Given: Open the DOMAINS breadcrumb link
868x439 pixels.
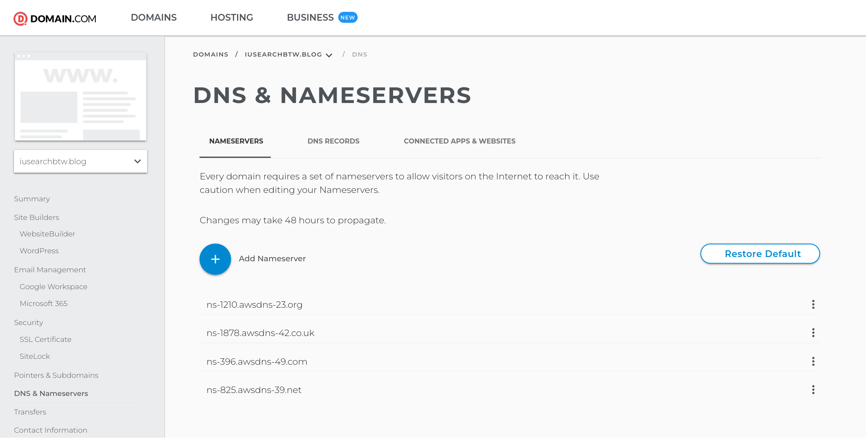Looking at the screenshot, I should point(210,54).
